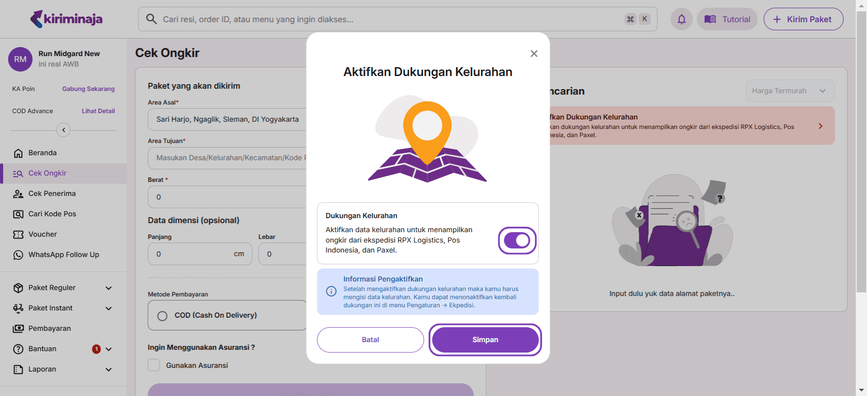
Task: Select COD (Cash On Delivery) radio option
Action: (163, 316)
